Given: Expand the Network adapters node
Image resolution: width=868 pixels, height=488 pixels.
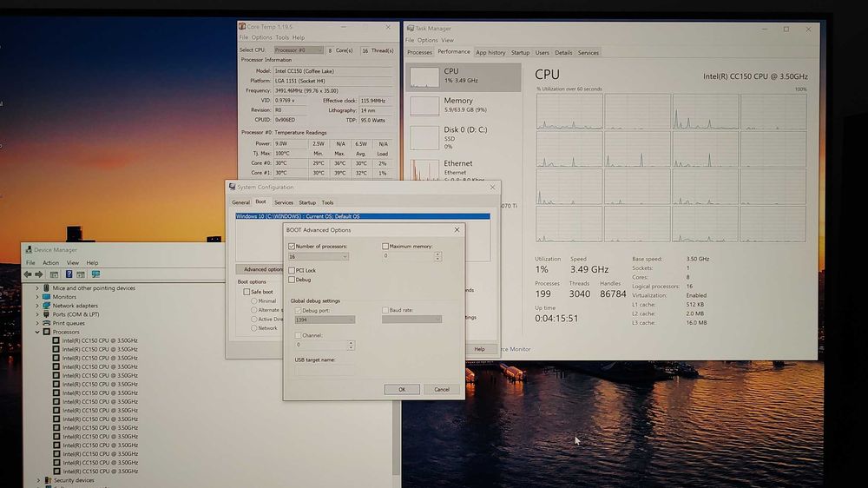Looking at the screenshot, I should point(37,305).
